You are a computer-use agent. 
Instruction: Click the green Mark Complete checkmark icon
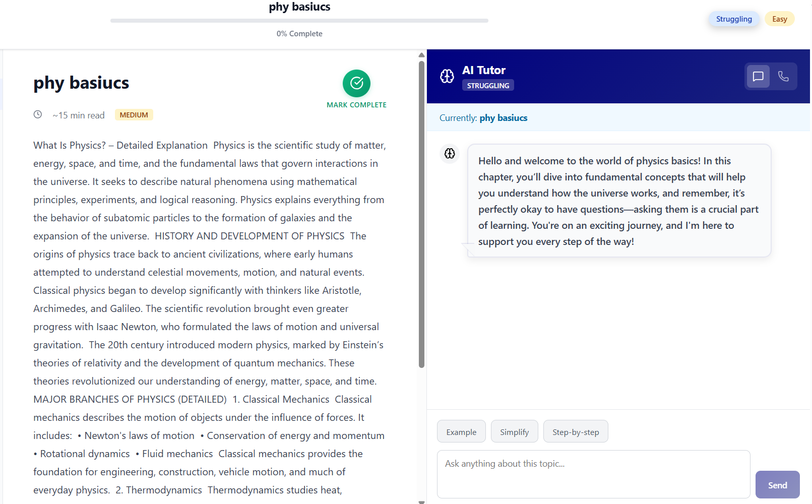pos(356,83)
